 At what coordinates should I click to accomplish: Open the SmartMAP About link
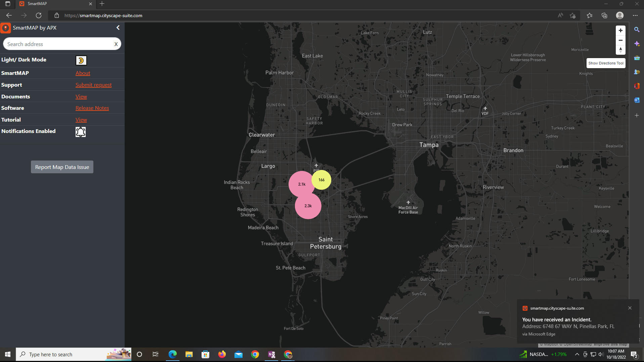pos(83,73)
